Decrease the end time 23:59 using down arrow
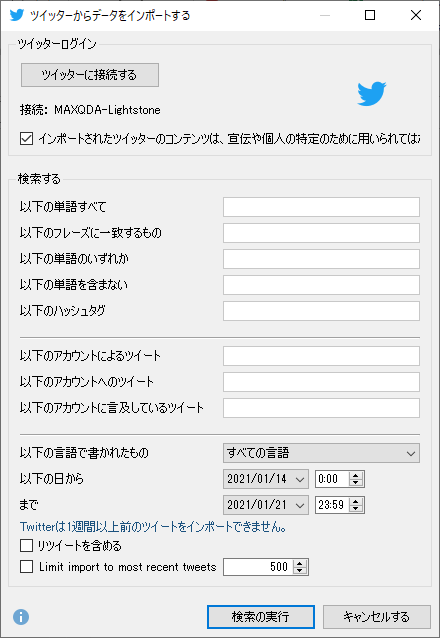This screenshot has width=440, height=638. click(x=356, y=509)
